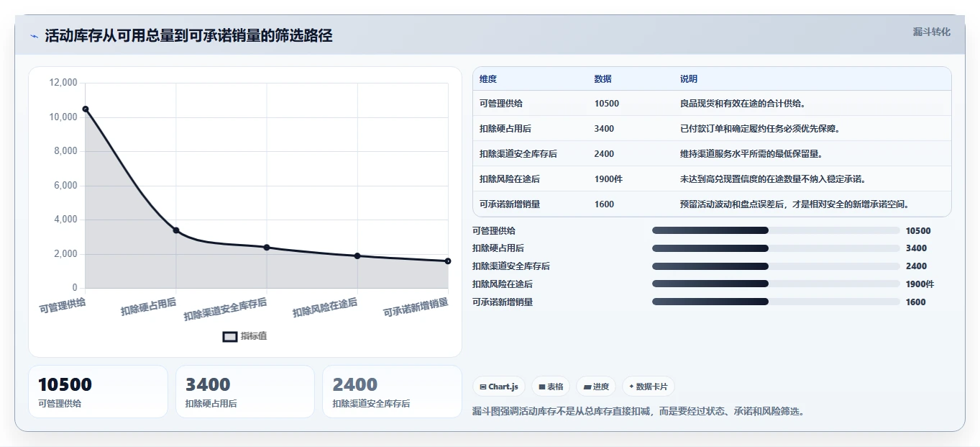Click the 1600 value beside the progress bar
Screen dimensions: 980x447
916,302
